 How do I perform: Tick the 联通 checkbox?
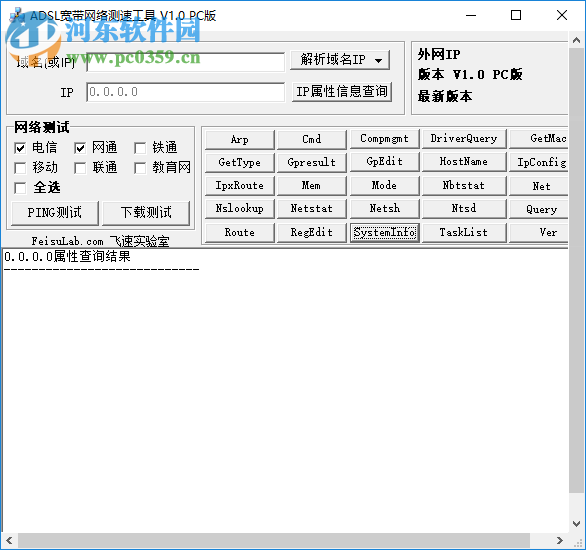[80, 168]
